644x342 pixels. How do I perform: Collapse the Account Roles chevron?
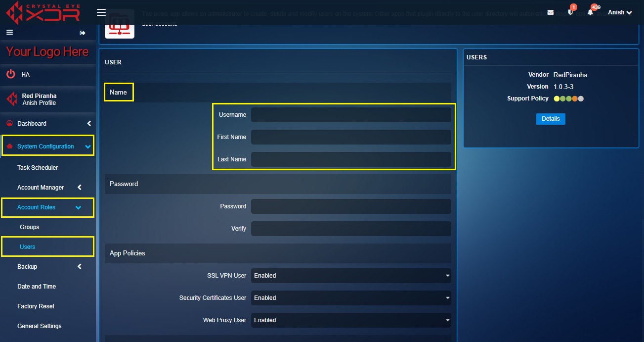78,207
